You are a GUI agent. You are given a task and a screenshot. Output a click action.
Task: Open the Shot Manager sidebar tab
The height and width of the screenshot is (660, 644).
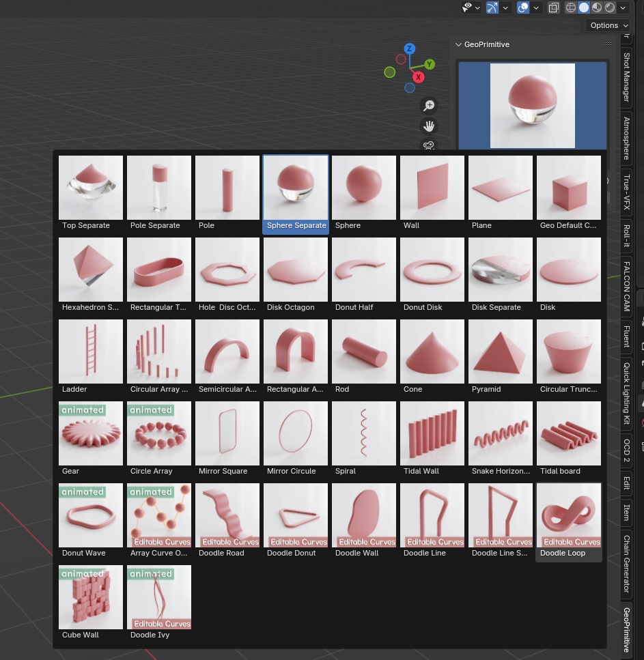[x=626, y=77]
